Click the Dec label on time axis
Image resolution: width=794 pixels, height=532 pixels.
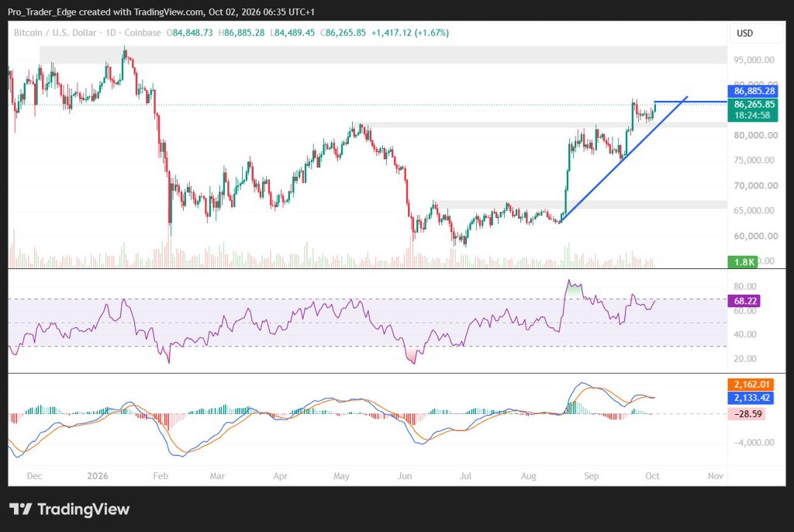34,475
